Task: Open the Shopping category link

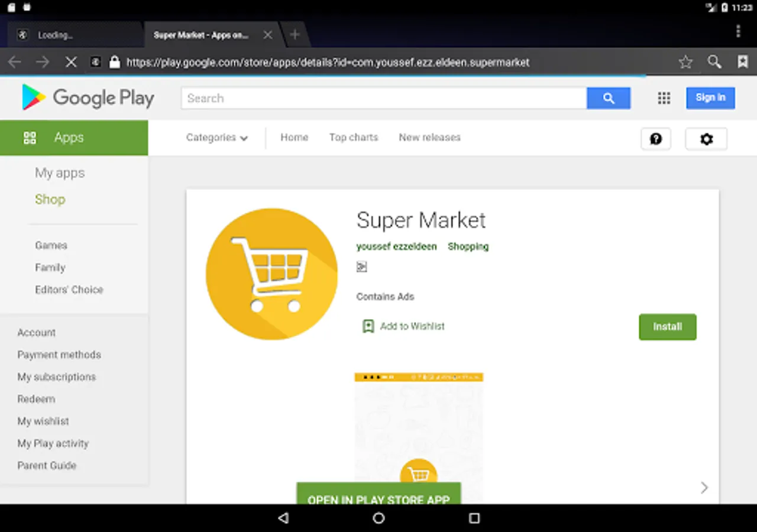Action: pos(468,246)
